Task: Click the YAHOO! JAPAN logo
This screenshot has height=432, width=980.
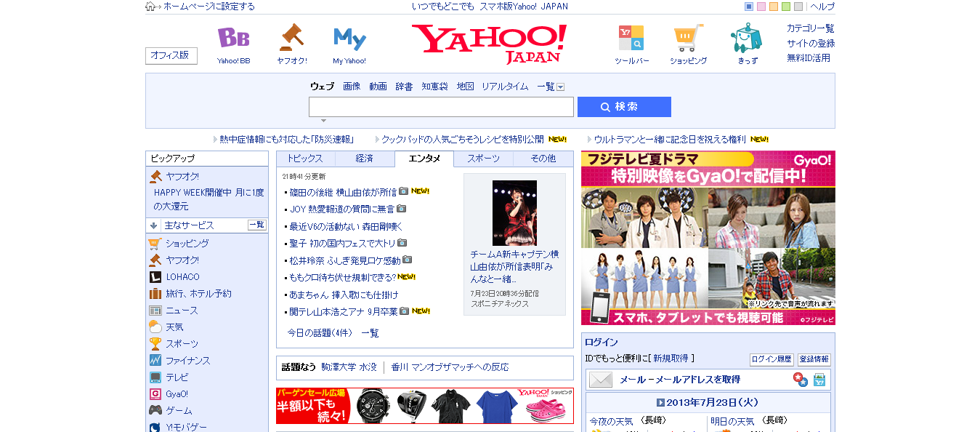Action: 489,44
